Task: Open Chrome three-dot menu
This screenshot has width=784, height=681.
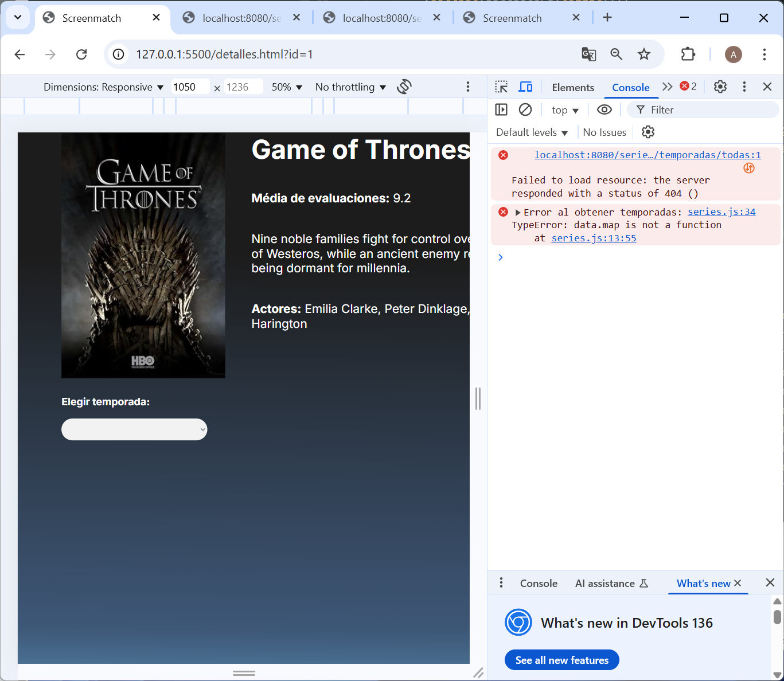Action: (765, 54)
